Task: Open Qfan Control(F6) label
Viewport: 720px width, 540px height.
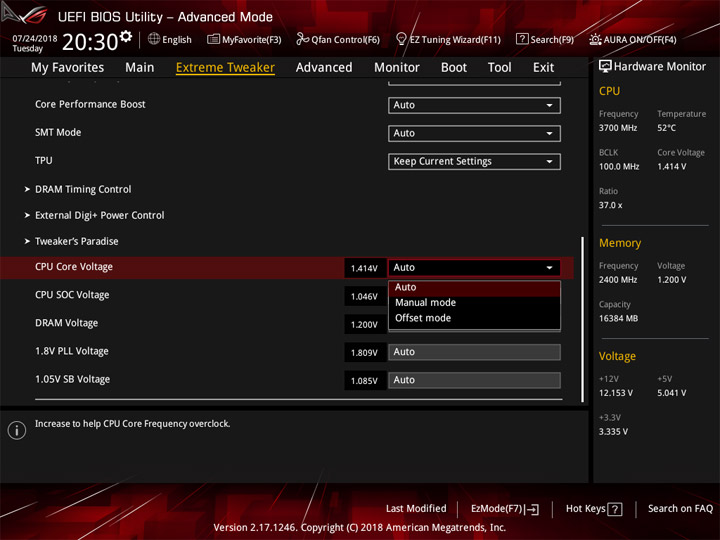Action: 345,39
